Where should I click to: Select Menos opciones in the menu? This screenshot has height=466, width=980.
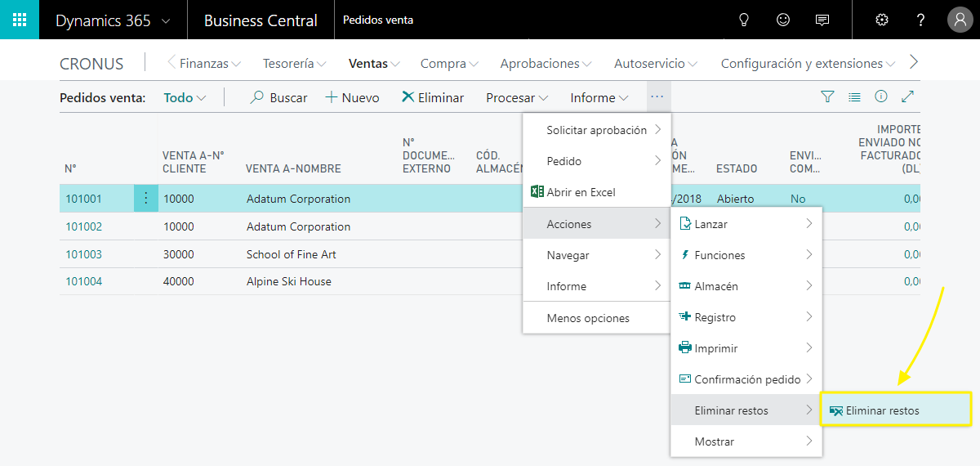coord(588,318)
